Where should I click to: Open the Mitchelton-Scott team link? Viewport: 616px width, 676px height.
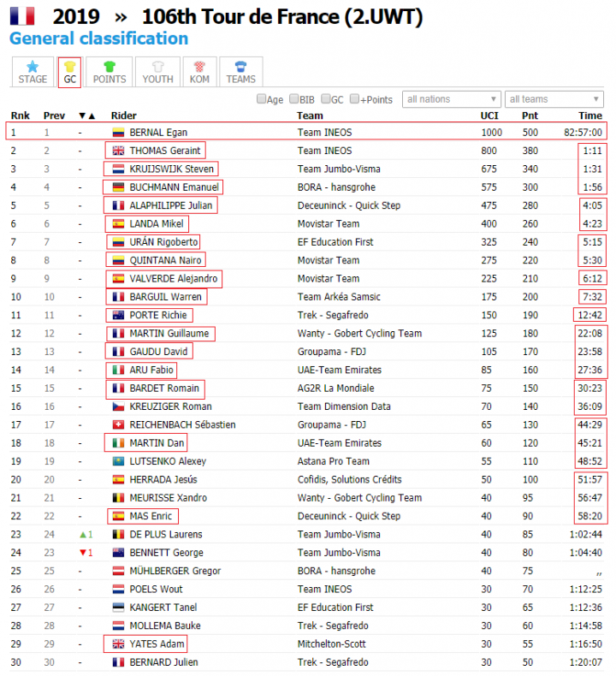331,644
